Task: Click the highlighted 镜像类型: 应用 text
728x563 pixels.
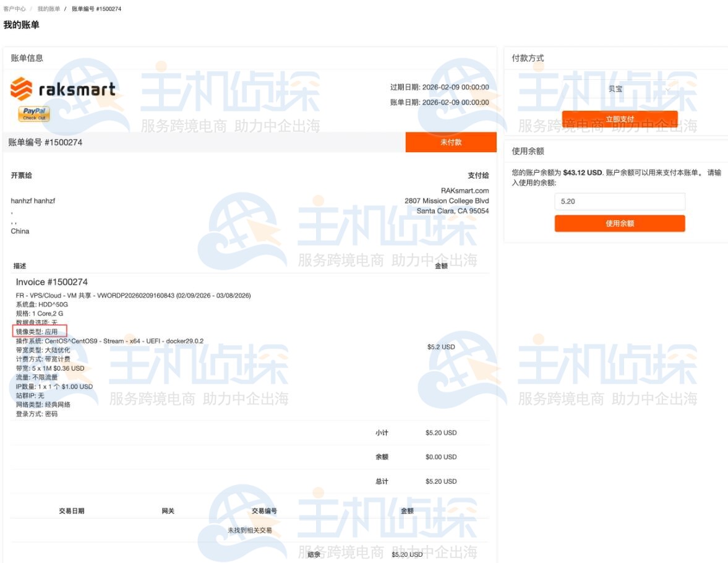Action: [39, 331]
